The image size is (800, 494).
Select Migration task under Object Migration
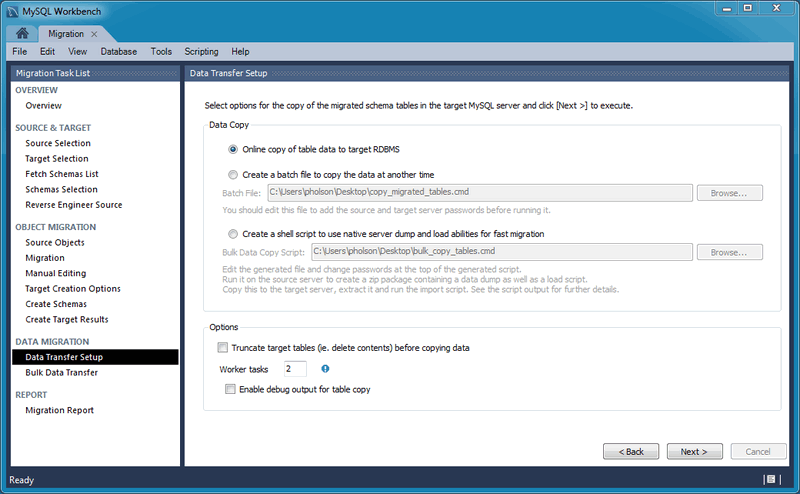(45, 258)
